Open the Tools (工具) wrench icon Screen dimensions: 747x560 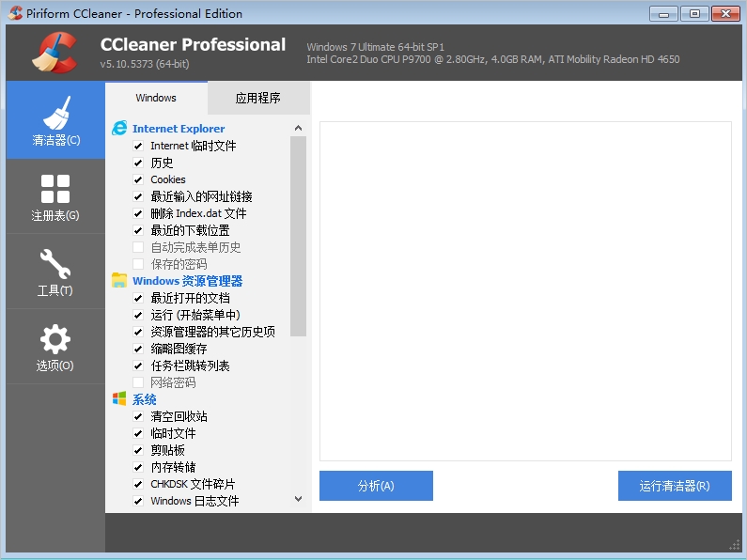[55, 263]
